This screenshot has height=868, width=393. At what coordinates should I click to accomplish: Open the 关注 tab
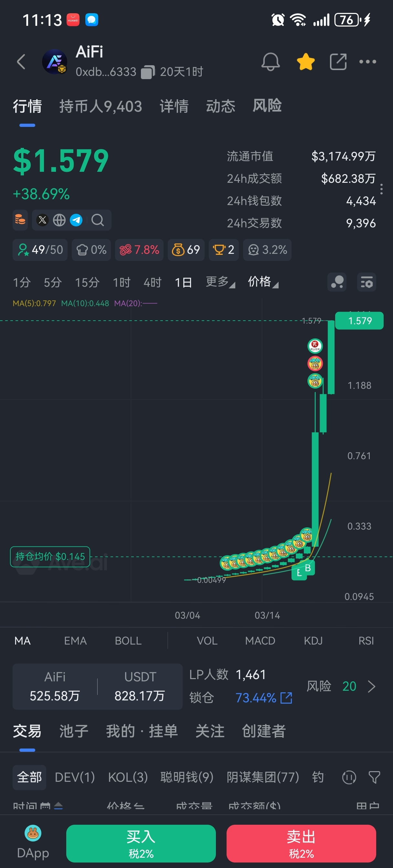pos(210,731)
